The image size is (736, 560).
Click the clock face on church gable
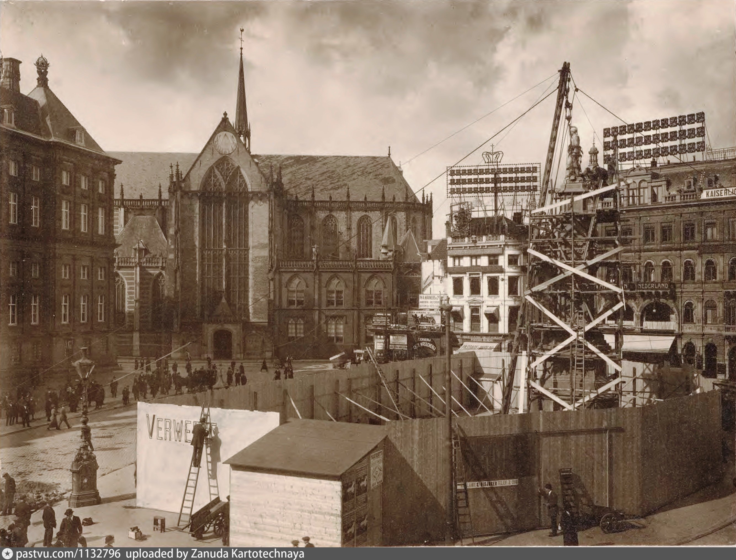(225, 143)
